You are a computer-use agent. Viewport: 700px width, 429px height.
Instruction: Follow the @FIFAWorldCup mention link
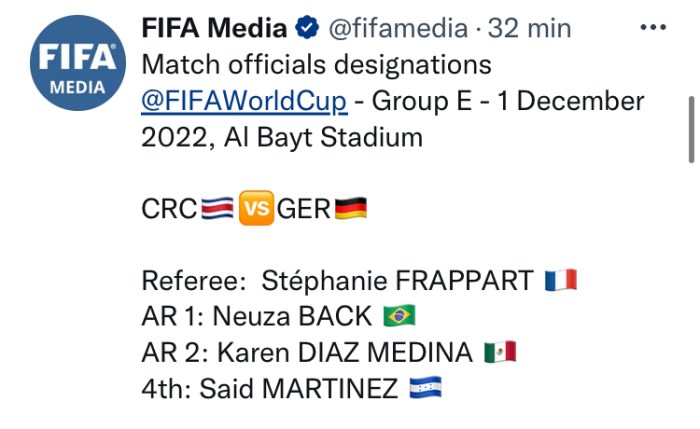(x=245, y=101)
